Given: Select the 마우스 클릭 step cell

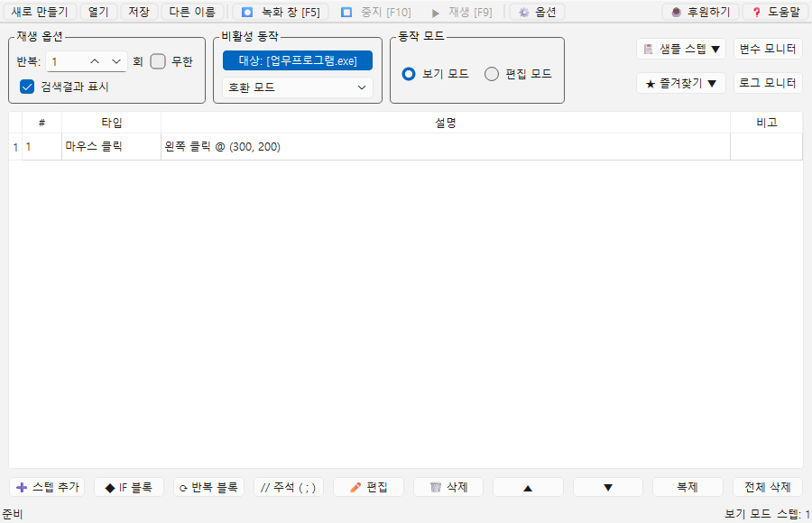Looking at the screenshot, I should (111, 147).
